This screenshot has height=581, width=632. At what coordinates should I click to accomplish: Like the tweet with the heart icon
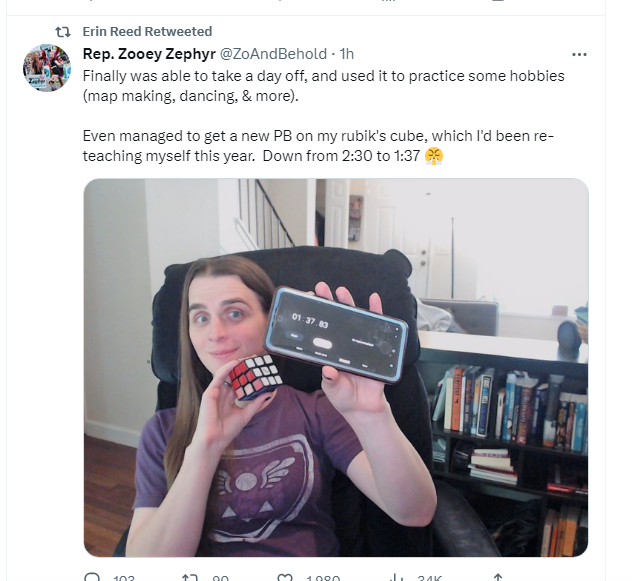pyautogui.click(x=285, y=577)
